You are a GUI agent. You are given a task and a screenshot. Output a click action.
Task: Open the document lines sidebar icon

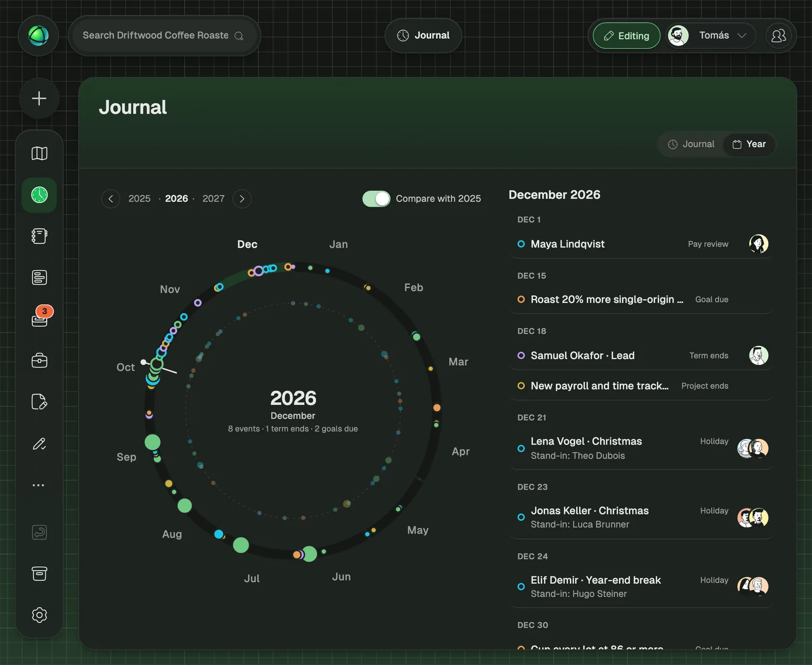coord(39,278)
